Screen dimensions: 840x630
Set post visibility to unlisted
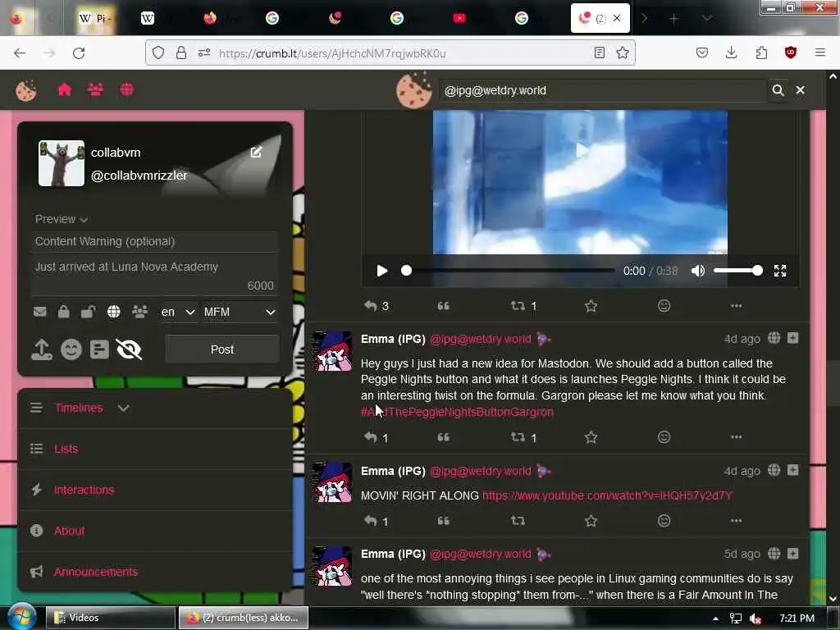pos(89,312)
